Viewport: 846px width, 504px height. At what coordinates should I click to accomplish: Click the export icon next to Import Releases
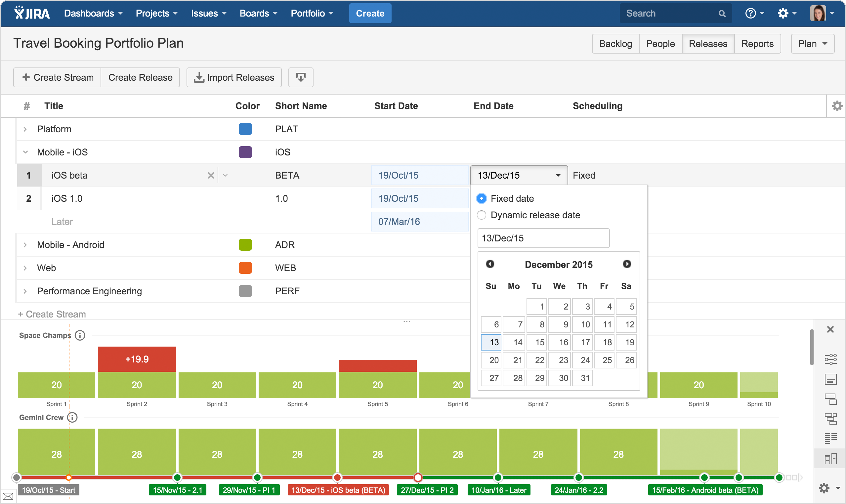click(301, 77)
